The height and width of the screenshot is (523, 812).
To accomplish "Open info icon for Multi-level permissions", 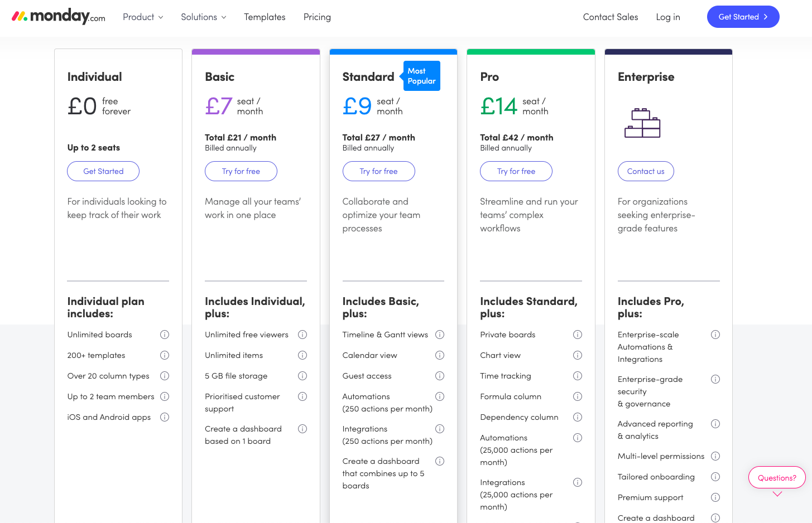I will coord(715,456).
